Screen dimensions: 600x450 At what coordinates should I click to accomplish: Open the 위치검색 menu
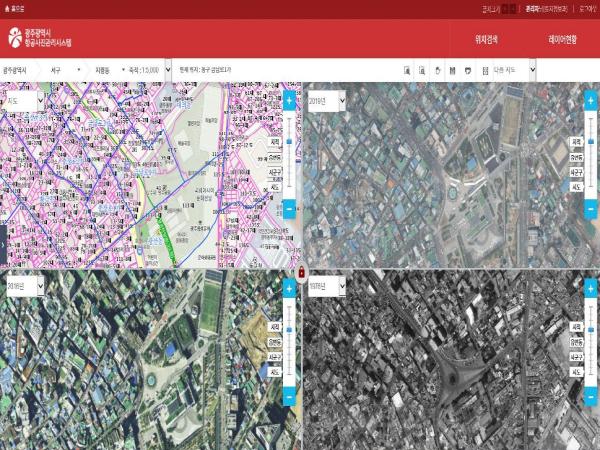(487, 40)
